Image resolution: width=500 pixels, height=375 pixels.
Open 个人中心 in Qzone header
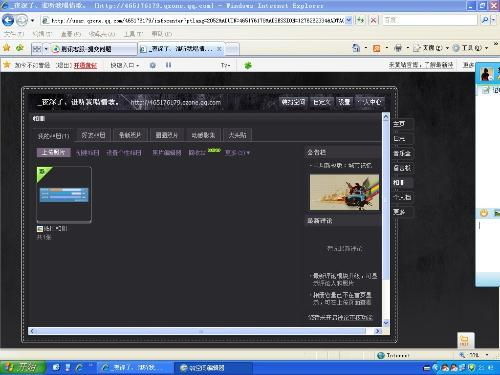point(371,102)
